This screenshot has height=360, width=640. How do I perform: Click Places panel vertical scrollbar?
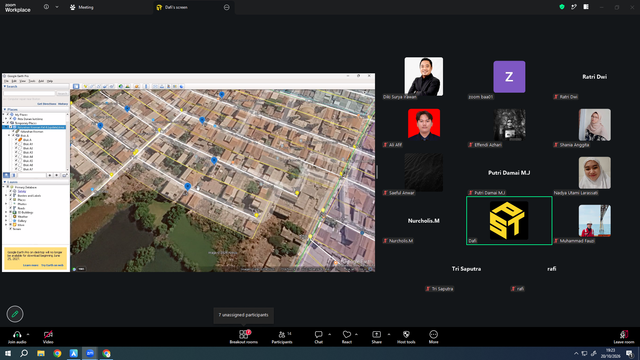pos(67,141)
